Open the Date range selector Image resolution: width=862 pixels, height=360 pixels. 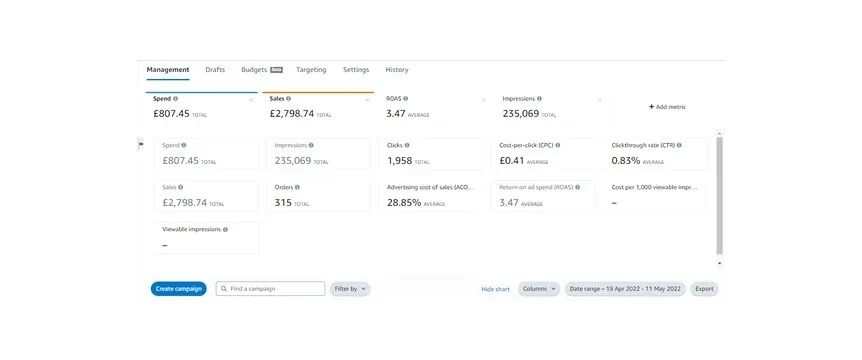(625, 289)
